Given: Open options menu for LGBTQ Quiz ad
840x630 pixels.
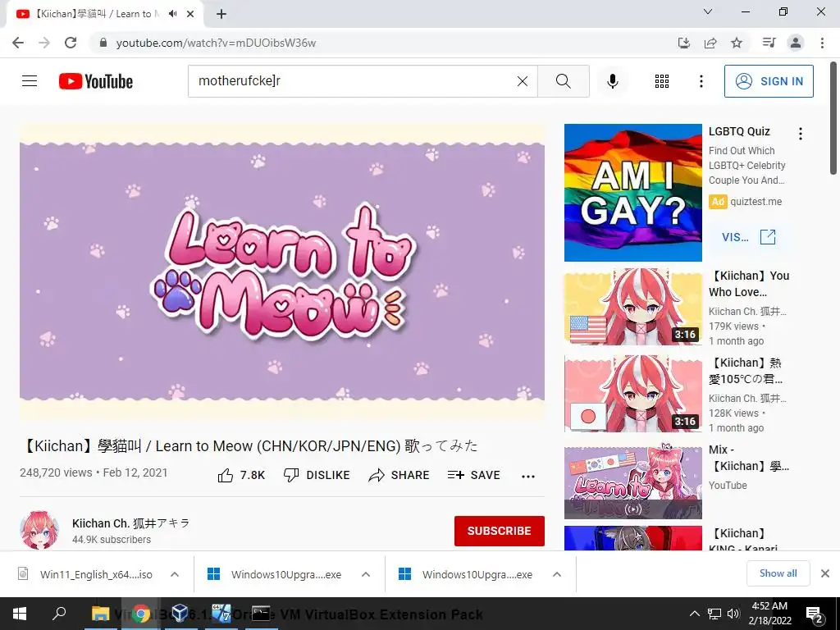Looking at the screenshot, I should (x=801, y=134).
